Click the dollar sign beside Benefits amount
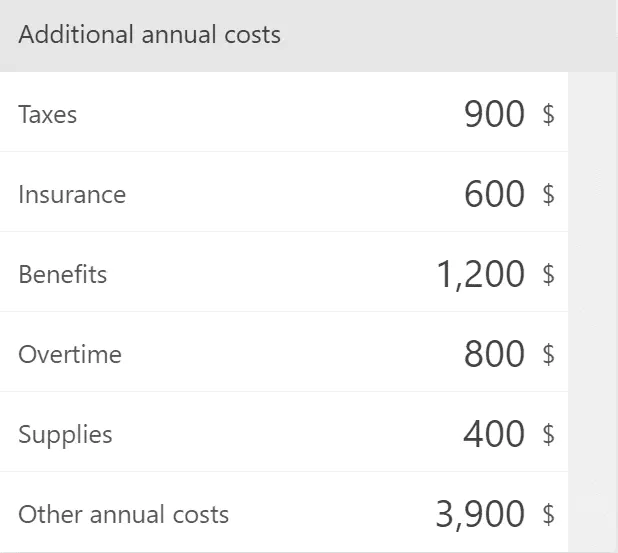This screenshot has width=618, height=553. (x=548, y=274)
